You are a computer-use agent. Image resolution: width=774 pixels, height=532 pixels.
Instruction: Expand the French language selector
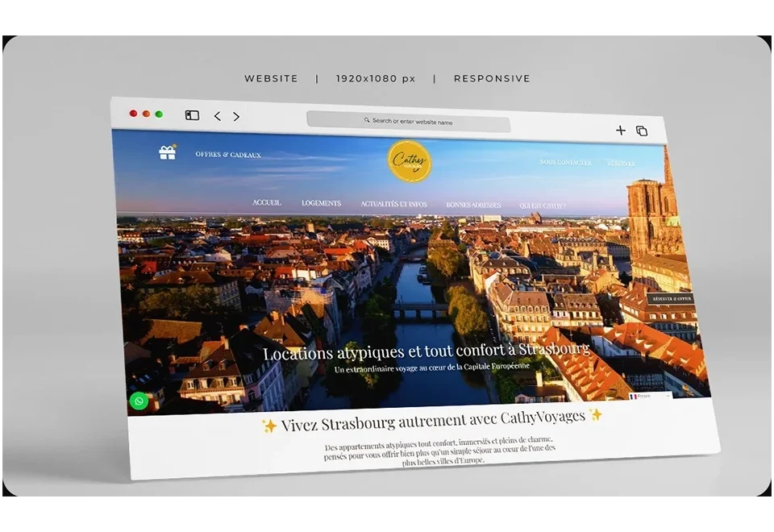coord(650,396)
